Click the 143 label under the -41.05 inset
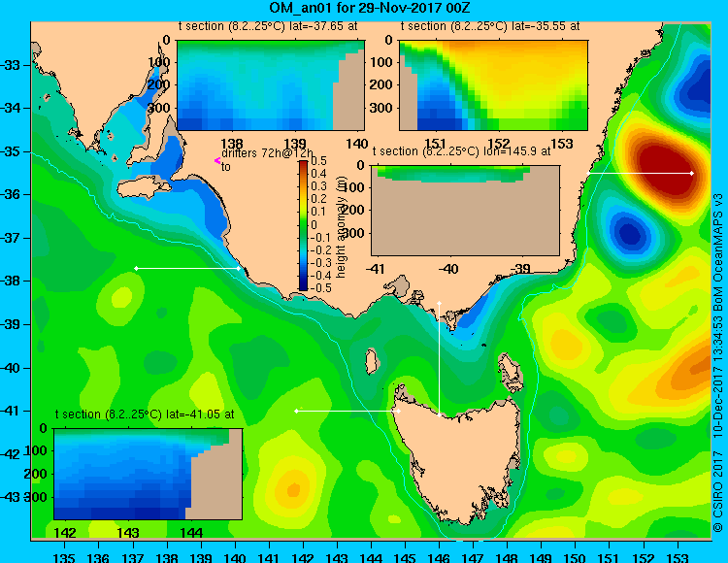728x563 pixels. (x=128, y=533)
